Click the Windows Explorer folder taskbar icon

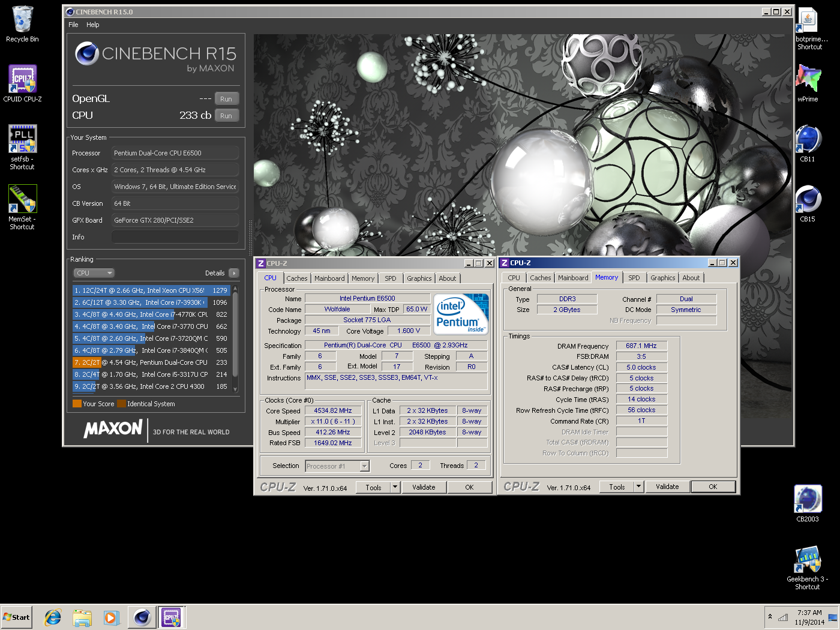(x=82, y=617)
